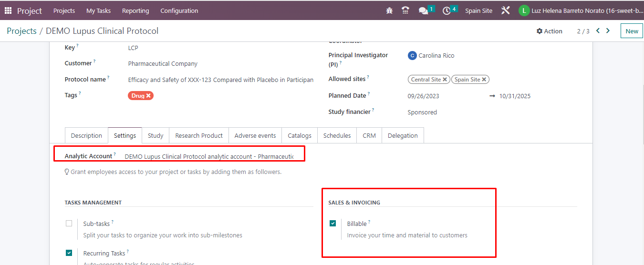The image size is (644, 265).
Task: Open the conversations message icon
Action: [x=423, y=10]
